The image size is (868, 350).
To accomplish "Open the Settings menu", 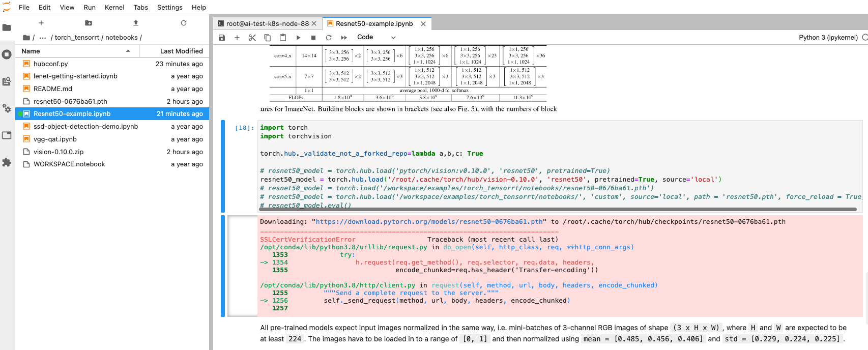I will coord(170,7).
